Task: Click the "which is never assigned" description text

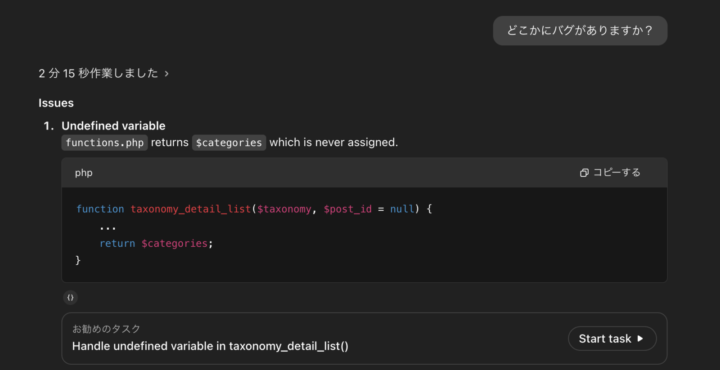Action: [x=333, y=143]
